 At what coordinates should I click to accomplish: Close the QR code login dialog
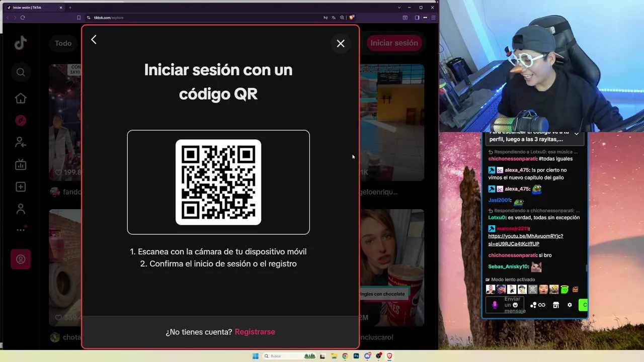click(x=341, y=44)
